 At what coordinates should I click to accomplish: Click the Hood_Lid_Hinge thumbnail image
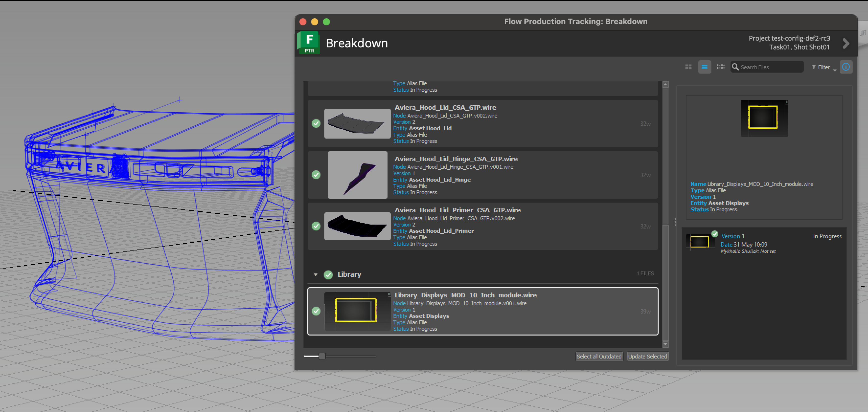click(357, 175)
